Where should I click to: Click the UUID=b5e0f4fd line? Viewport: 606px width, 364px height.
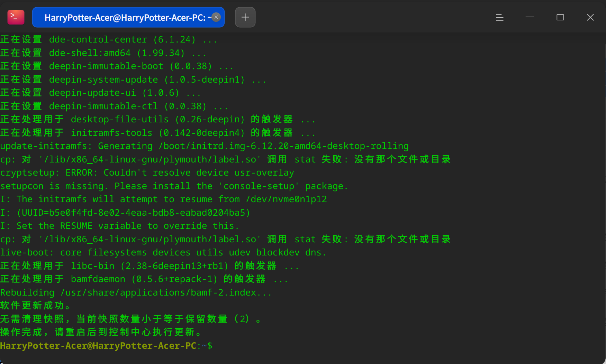(125, 213)
